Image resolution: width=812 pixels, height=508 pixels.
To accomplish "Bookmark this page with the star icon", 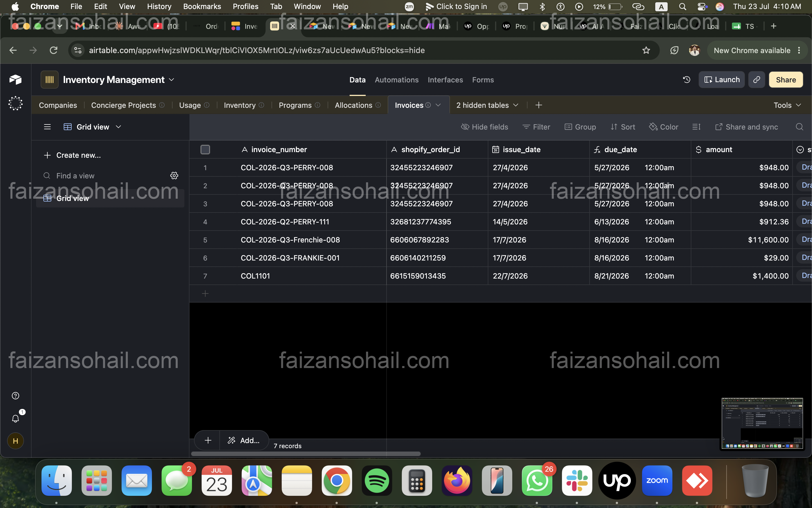I will pos(646,51).
